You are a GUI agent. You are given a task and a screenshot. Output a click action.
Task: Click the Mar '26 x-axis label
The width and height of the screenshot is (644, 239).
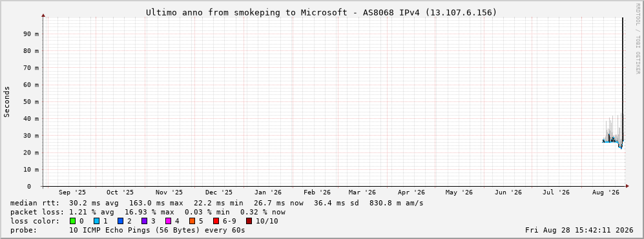[x=362, y=192]
